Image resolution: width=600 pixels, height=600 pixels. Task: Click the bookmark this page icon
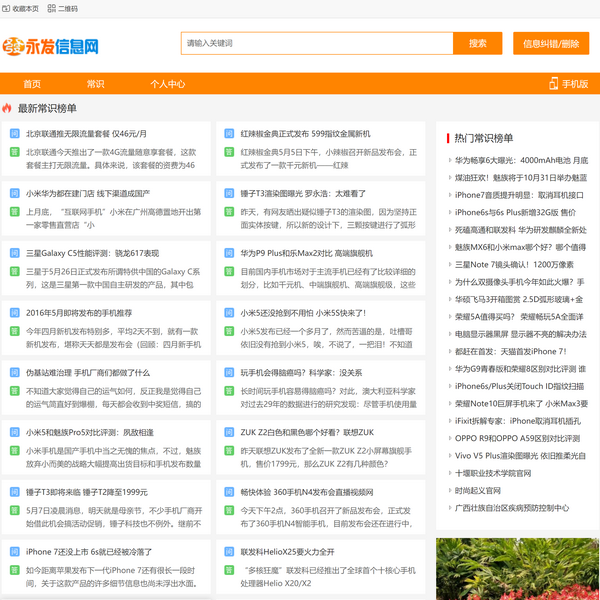7,8
